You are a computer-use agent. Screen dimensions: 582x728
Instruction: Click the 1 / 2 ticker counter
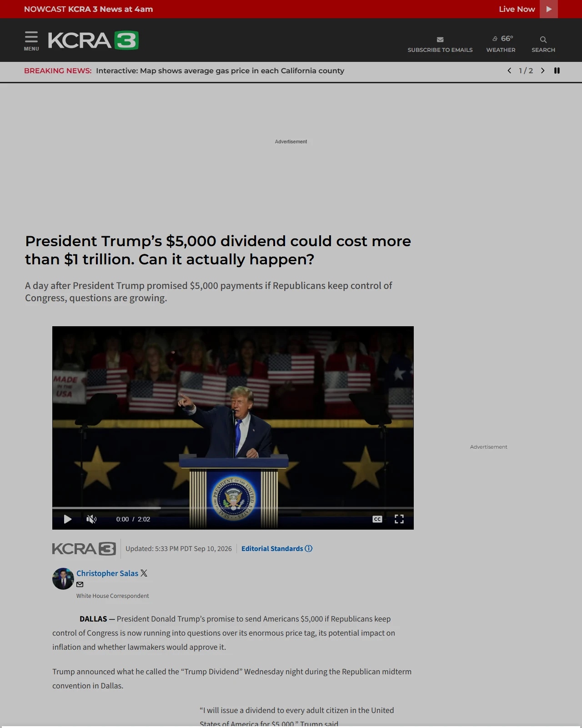point(526,71)
